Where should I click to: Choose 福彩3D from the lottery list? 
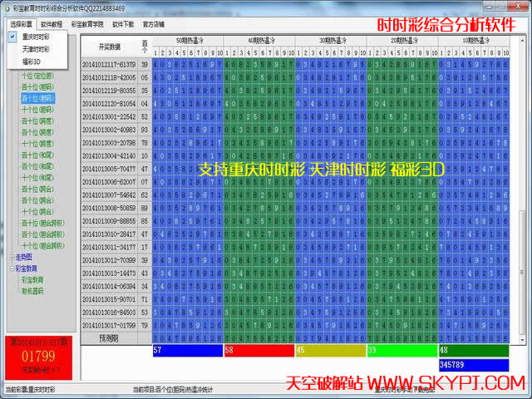[31, 61]
